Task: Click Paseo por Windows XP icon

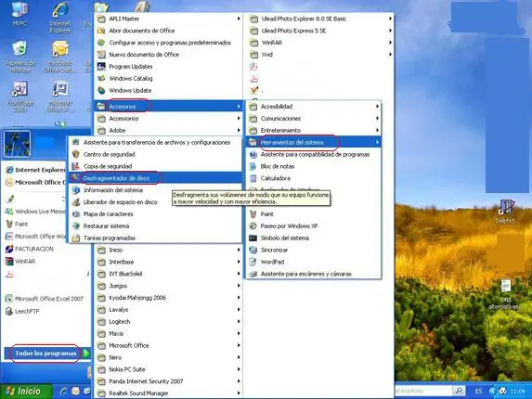Action: click(253, 226)
